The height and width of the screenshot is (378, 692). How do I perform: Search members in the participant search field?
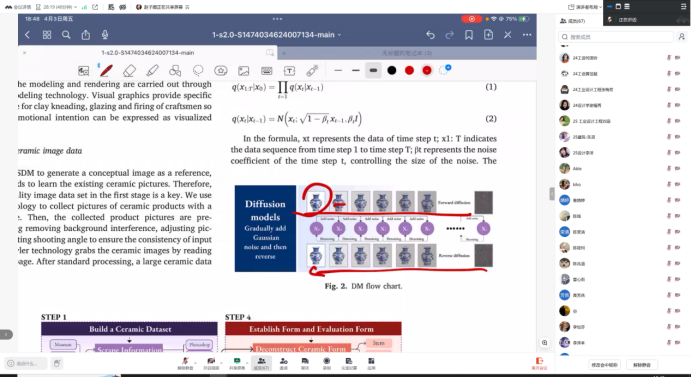coord(616,37)
